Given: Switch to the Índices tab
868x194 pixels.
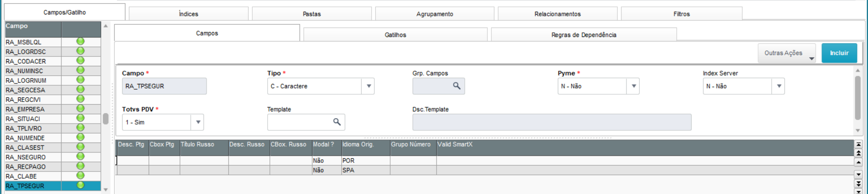Looking at the screenshot, I should point(189,14).
